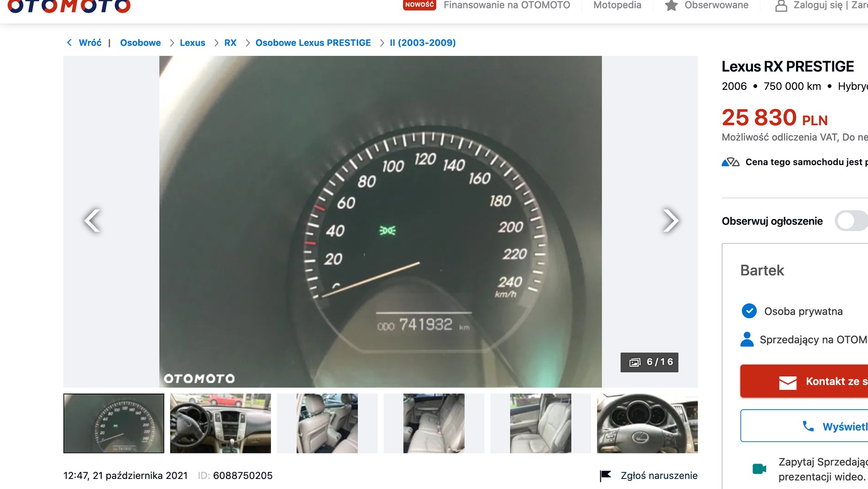This screenshot has height=489, width=868.
Task: Click the Sprzedający na OTOMOTO text
Action: pyautogui.click(x=814, y=340)
